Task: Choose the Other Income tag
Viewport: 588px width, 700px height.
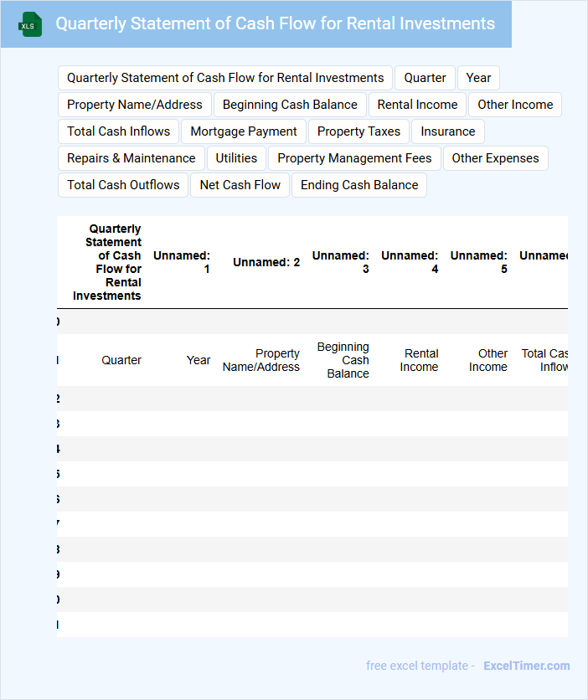Action: coord(515,105)
